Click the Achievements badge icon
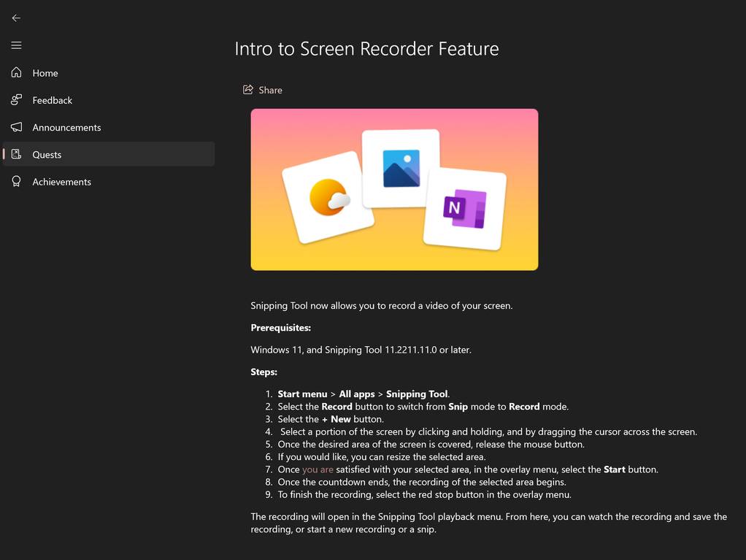The width and height of the screenshot is (746, 560). pyautogui.click(x=15, y=181)
